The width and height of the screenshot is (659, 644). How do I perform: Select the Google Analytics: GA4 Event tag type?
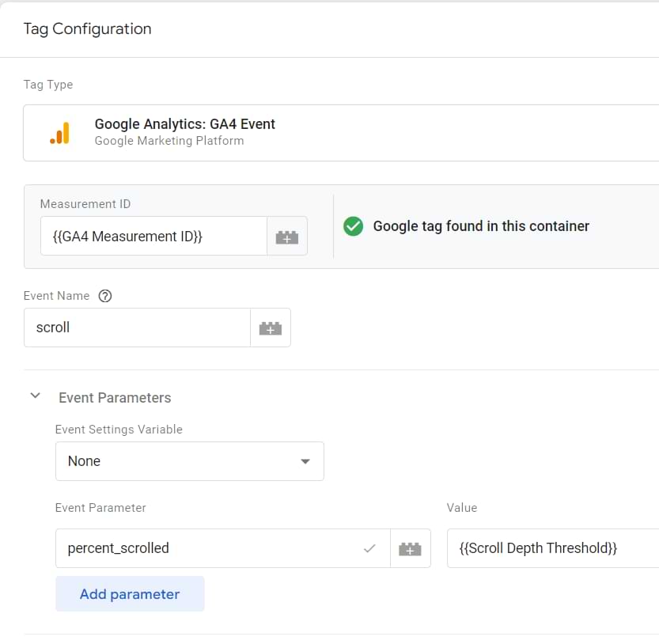point(341,133)
